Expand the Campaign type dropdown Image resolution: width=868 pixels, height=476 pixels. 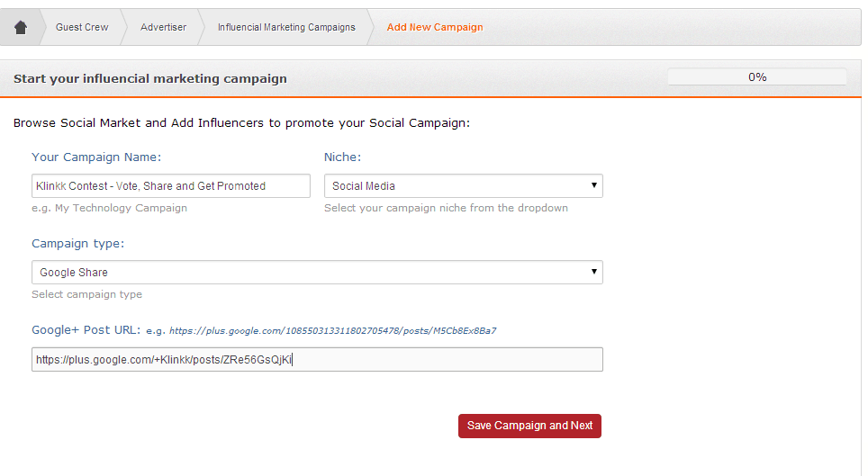[x=317, y=273]
